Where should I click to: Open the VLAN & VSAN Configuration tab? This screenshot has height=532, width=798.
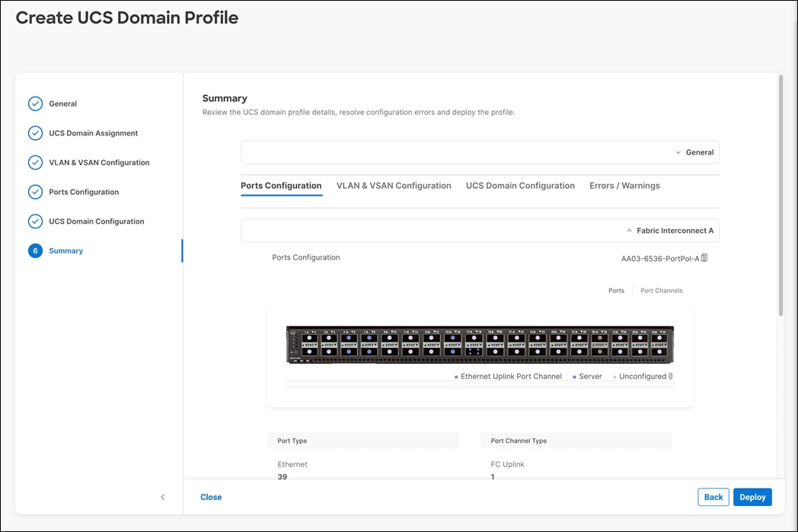click(x=394, y=185)
